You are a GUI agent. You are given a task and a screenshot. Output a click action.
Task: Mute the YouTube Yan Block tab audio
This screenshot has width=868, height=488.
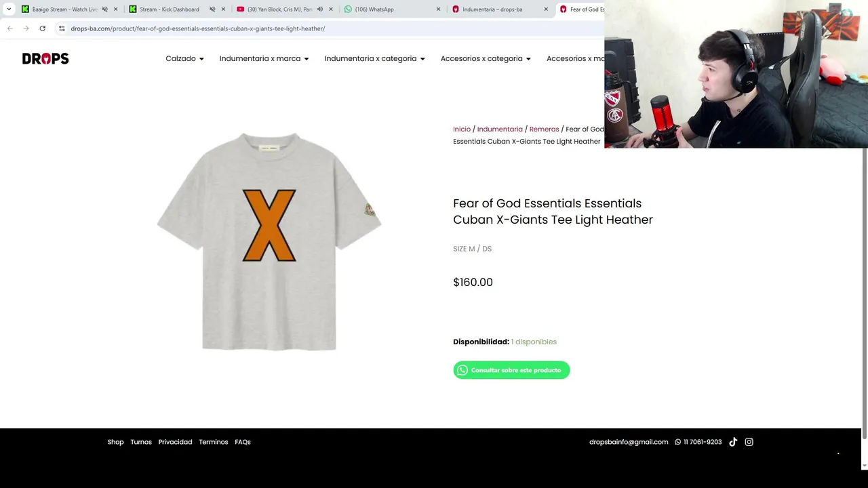click(320, 9)
